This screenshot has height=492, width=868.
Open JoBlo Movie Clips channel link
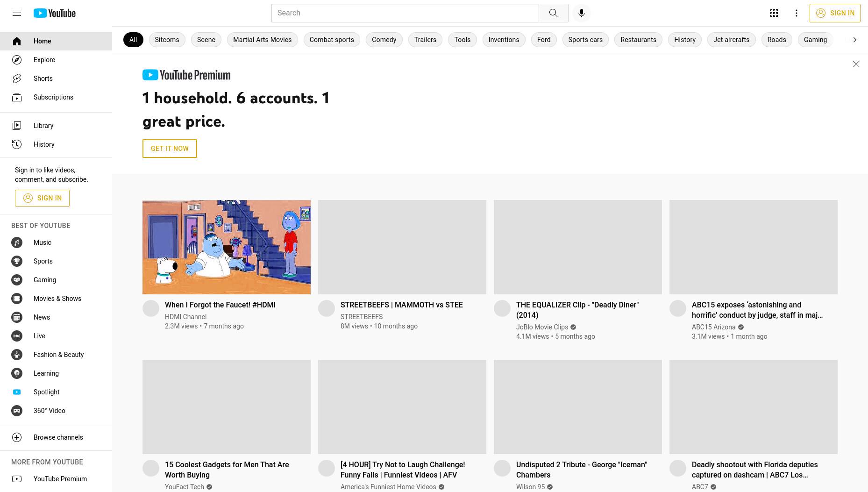click(542, 327)
